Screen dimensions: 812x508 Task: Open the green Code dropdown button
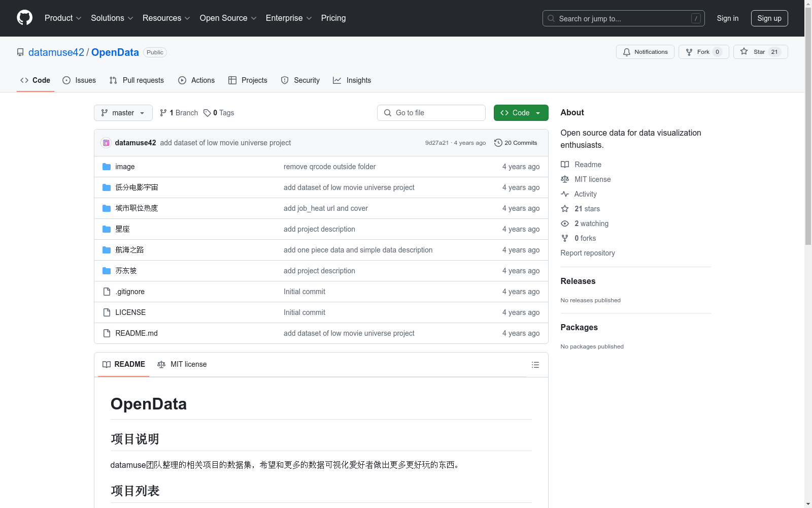(521, 113)
